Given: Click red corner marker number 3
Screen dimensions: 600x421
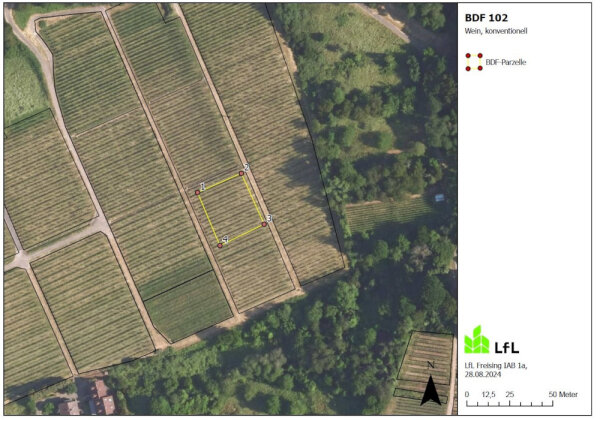Looking at the screenshot, I should [x=264, y=224].
